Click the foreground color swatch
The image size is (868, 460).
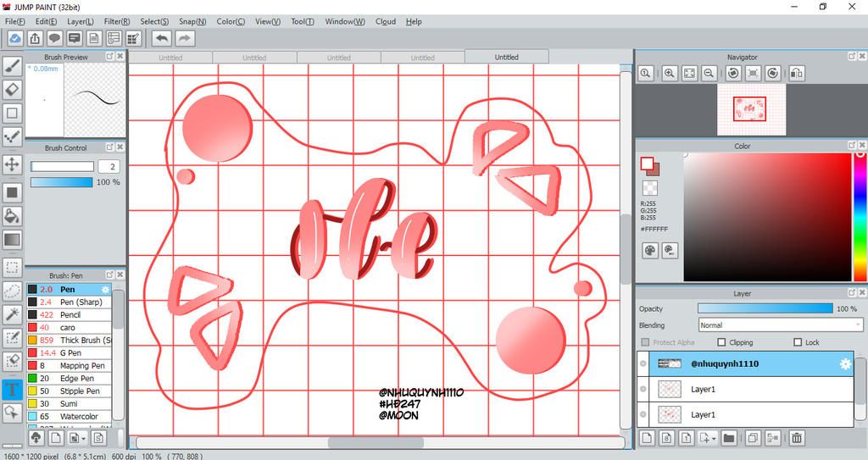click(647, 163)
